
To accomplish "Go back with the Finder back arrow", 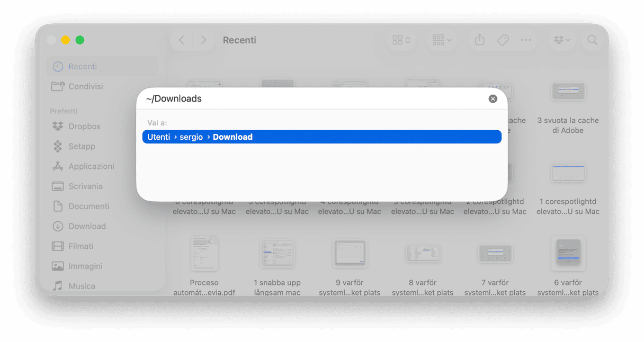I will (182, 40).
